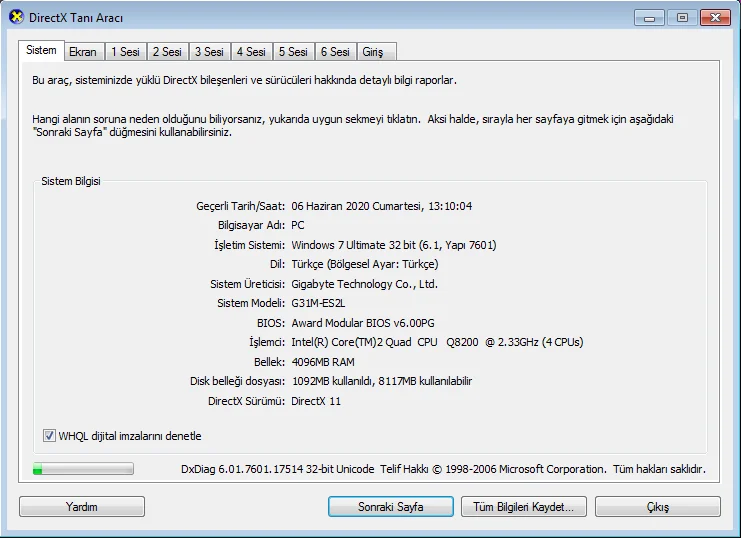The height and width of the screenshot is (538, 741).
Task: Exit using the Çıkış button
Action: coord(658,507)
